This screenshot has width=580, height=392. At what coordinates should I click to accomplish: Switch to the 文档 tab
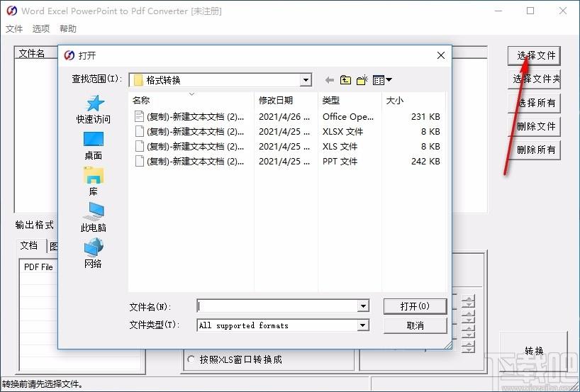30,245
